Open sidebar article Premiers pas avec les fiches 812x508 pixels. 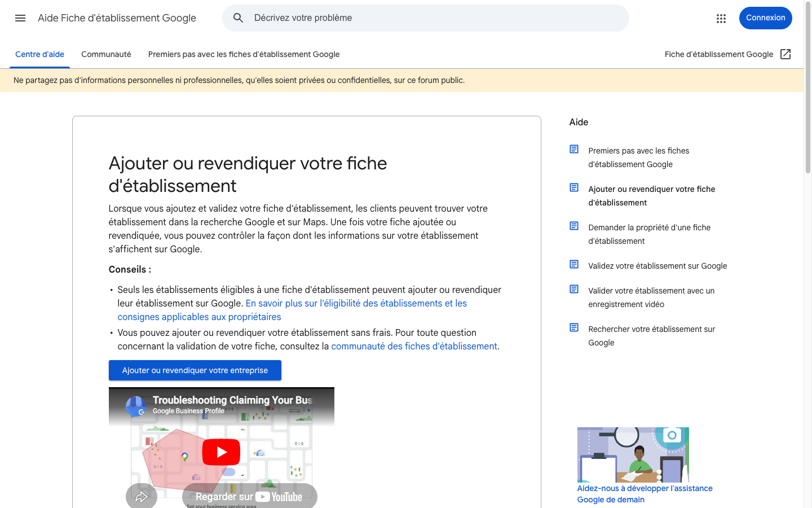click(639, 157)
